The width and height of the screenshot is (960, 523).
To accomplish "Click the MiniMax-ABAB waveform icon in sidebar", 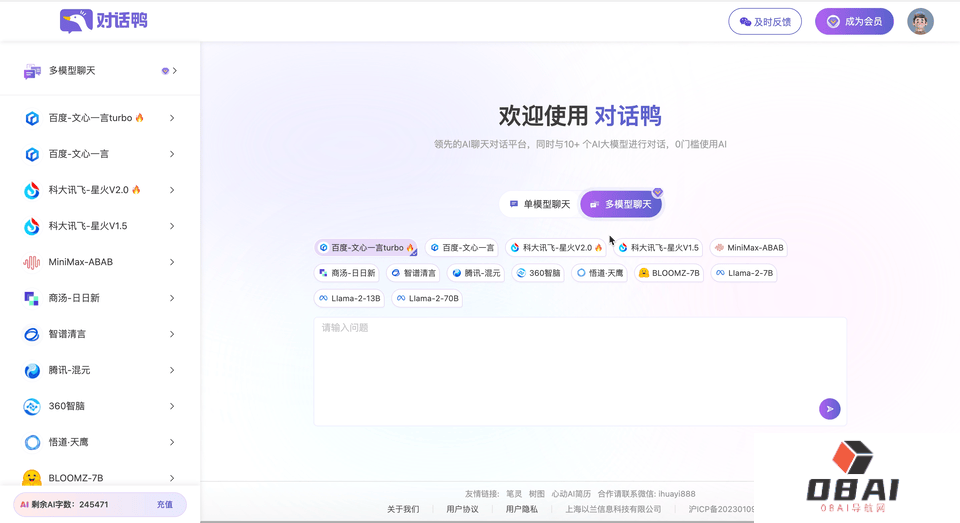I will point(32,262).
